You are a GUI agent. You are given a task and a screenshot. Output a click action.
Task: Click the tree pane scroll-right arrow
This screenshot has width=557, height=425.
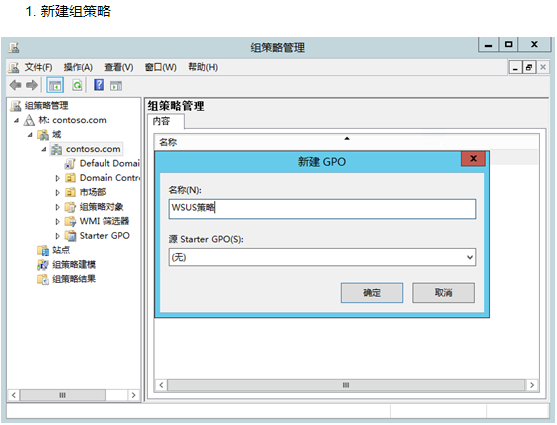[133, 395]
